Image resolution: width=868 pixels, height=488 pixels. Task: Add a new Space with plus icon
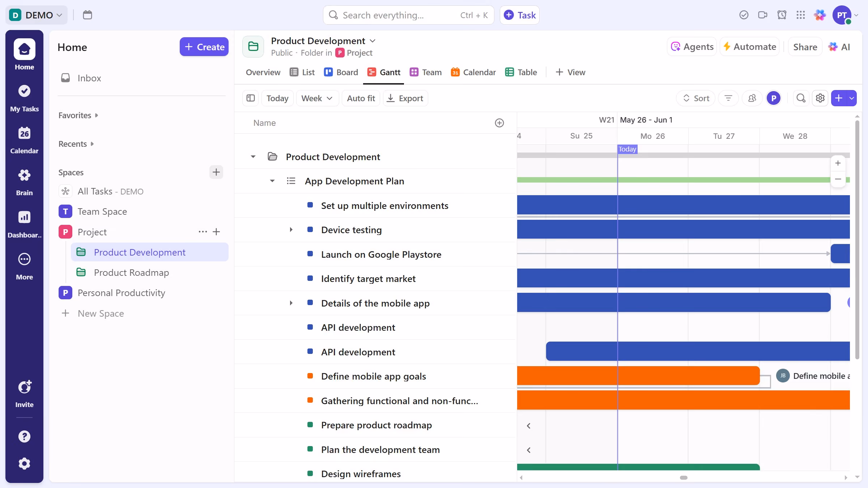click(x=216, y=172)
